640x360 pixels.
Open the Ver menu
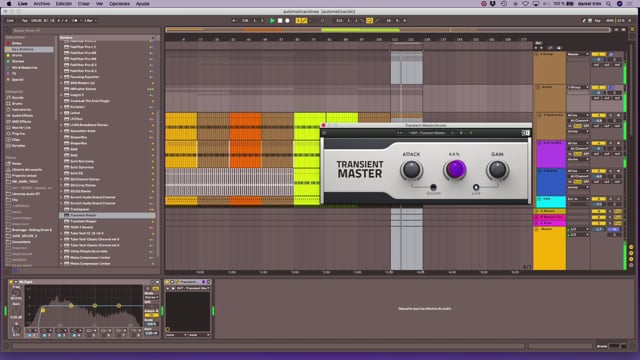pos(99,4)
